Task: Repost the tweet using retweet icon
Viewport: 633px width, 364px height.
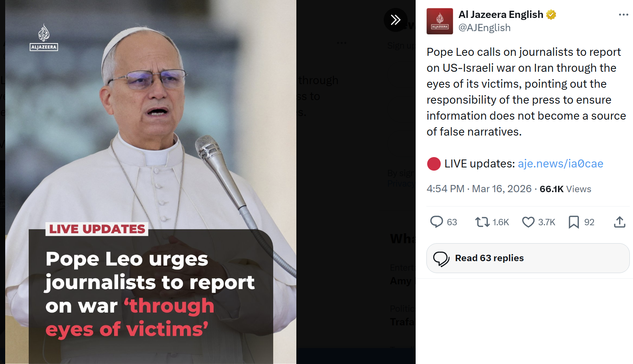Action: click(x=482, y=222)
